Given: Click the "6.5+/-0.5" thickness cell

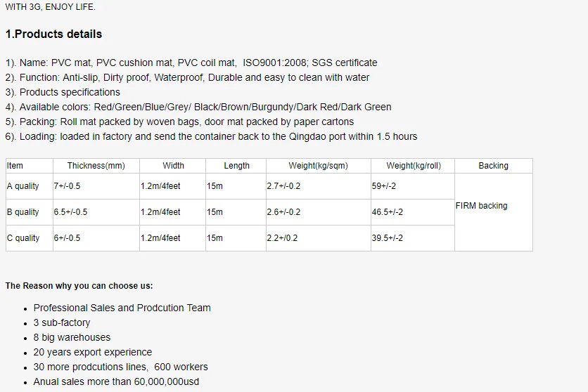Looking at the screenshot, I should click(70, 212).
